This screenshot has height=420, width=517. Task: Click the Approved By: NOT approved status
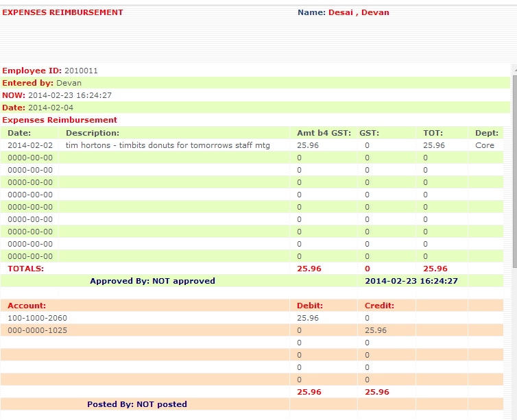click(152, 281)
